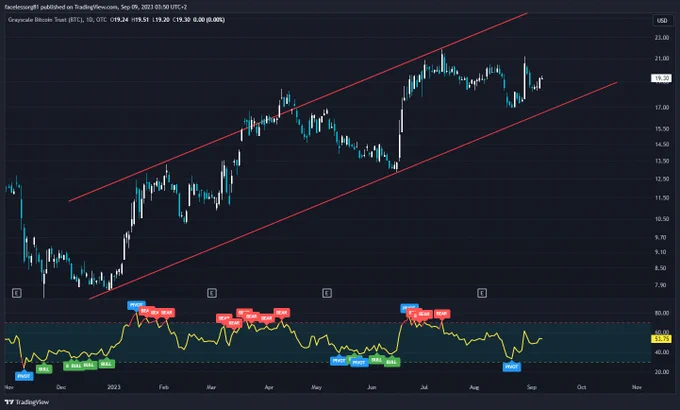Click the yellow RSI value label 53.75

[661, 338]
